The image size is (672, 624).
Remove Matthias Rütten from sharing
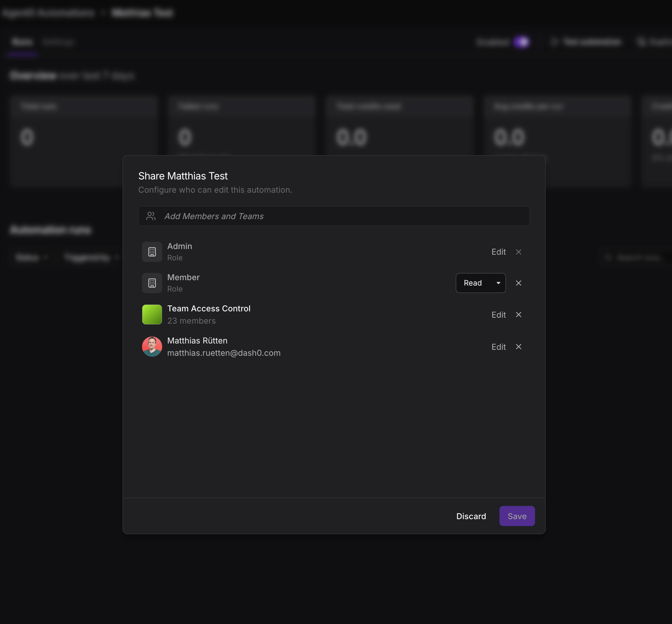tap(518, 347)
